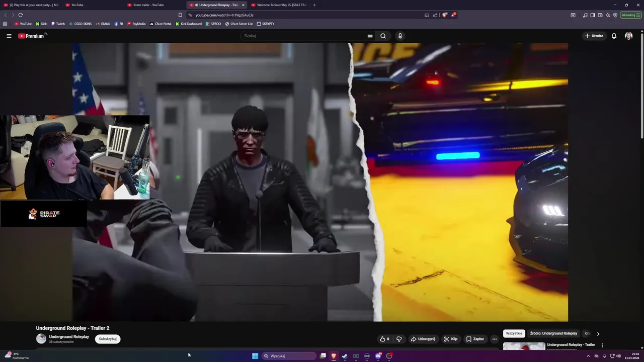Open weather widget showing 3°C
Image resolution: width=644 pixels, height=362 pixels.
tap(17, 356)
